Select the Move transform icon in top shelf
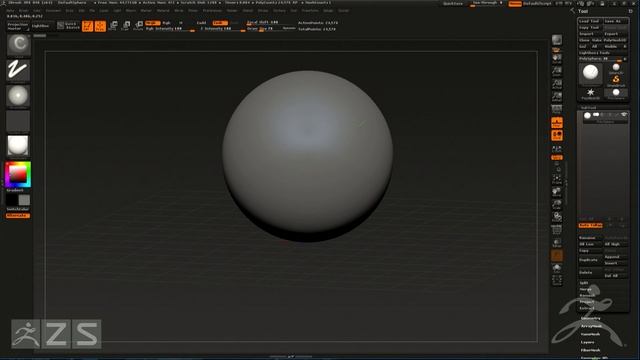 point(113,26)
